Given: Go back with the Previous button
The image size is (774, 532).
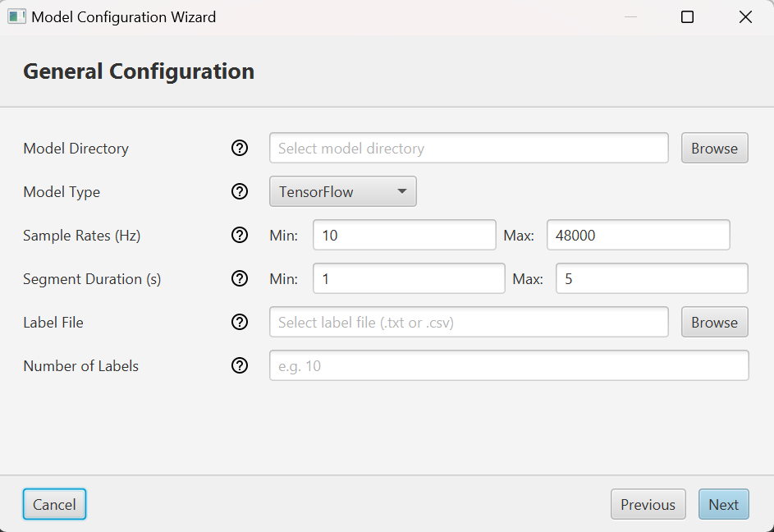Looking at the screenshot, I should [648, 505].
